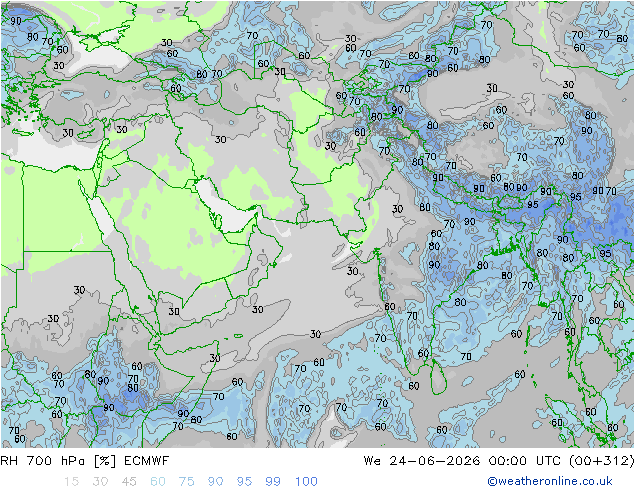Image resolution: width=634 pixels, height=490 pixels.
Task: Click the legend value 99
Action: point(273,482)
